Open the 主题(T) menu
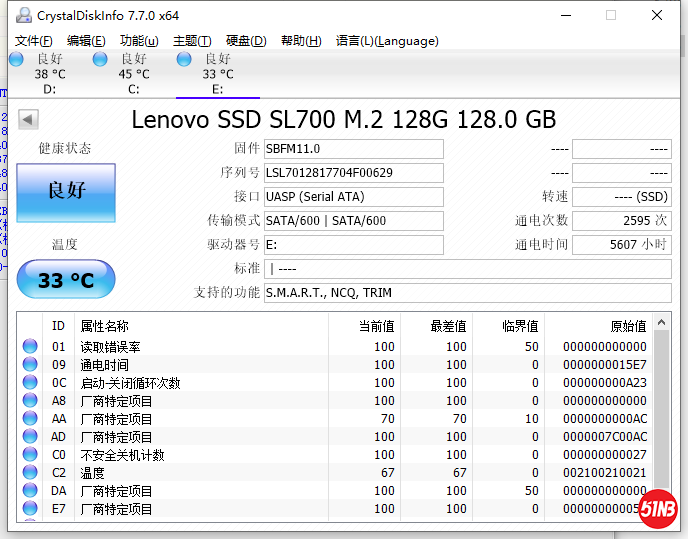This screenshot has width=688, height=539. pos(192,41)
